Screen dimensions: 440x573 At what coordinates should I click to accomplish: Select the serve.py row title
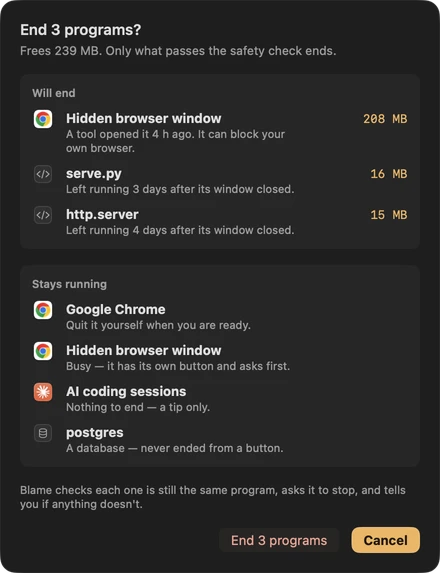(x=94, y=174)
